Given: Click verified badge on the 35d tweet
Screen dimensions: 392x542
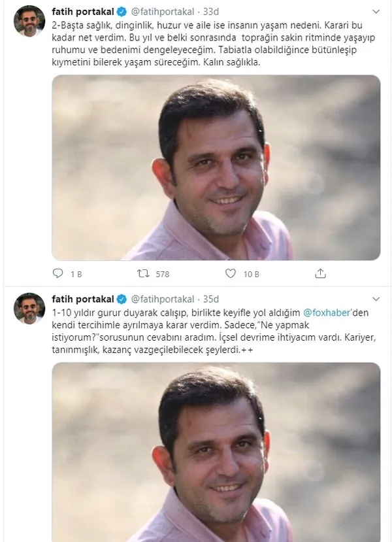Looking at the screenshot, I should click(x=122, y=299).
